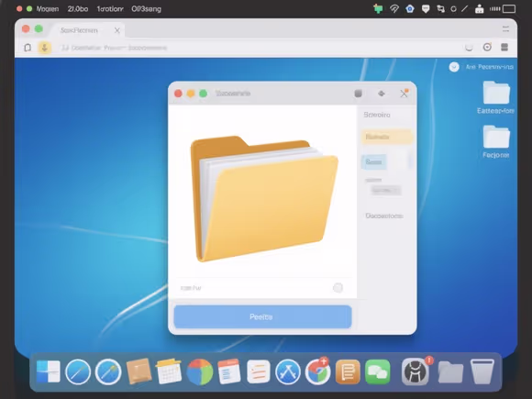Click the round icon at input field's right
Screen dimensions: 532x399
[338, 288]
